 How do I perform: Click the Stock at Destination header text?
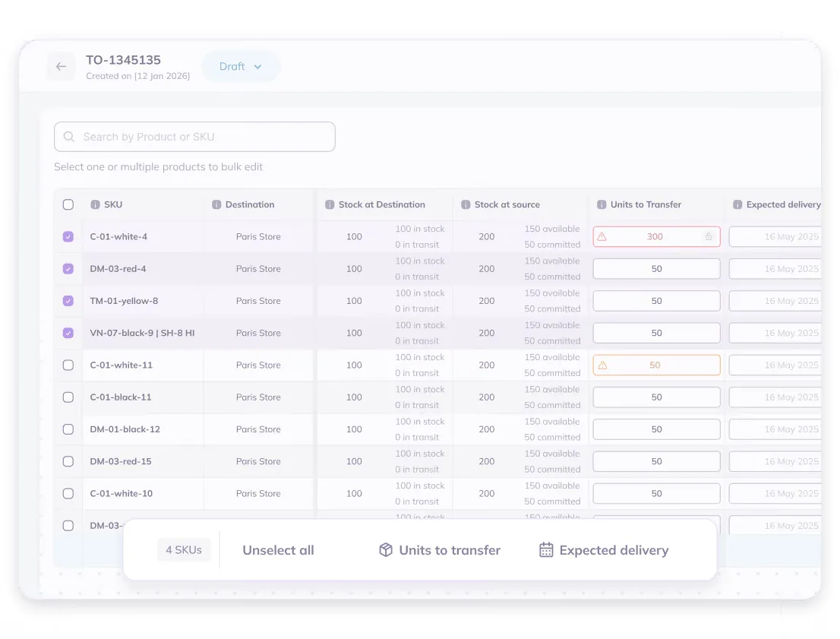point(381,205)
